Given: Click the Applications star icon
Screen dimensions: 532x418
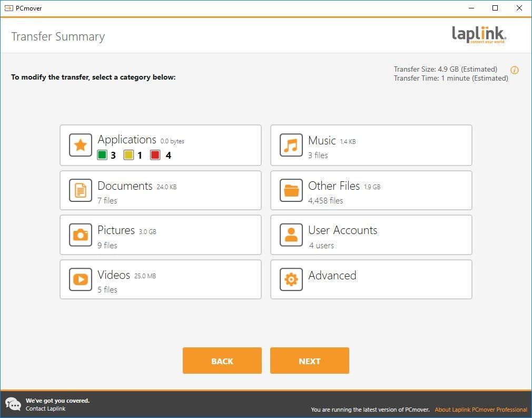Looking at the screenshot, I should pyautogui.click(x=80, y=145).
